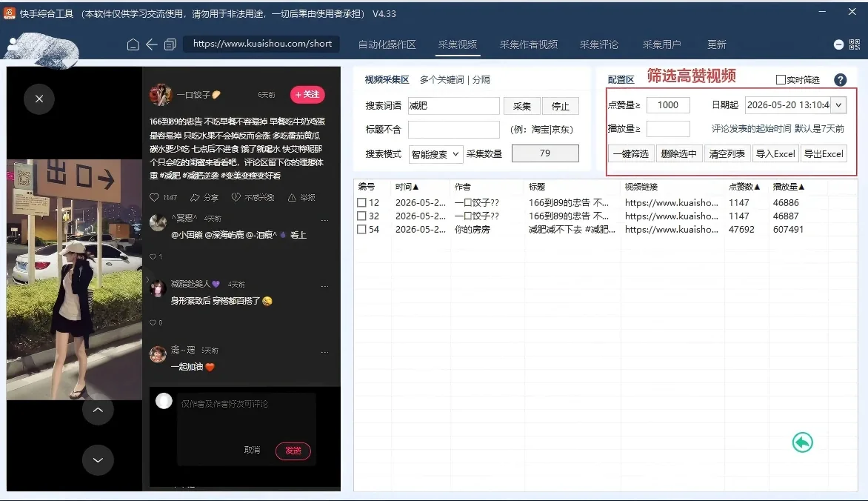Open the blue question mark help icon
Screen dimensions: 868x501
[x=840, y=80]
